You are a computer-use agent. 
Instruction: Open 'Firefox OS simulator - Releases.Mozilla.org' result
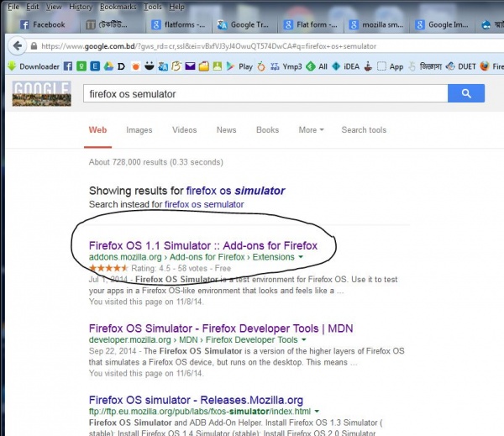196,400
